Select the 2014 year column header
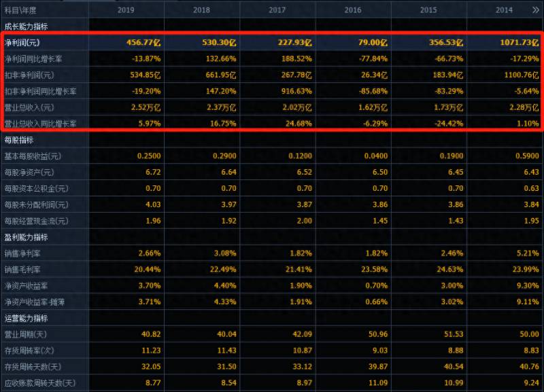Image resolution: width=544 pixels, height=392 pixels. point(504,10)
